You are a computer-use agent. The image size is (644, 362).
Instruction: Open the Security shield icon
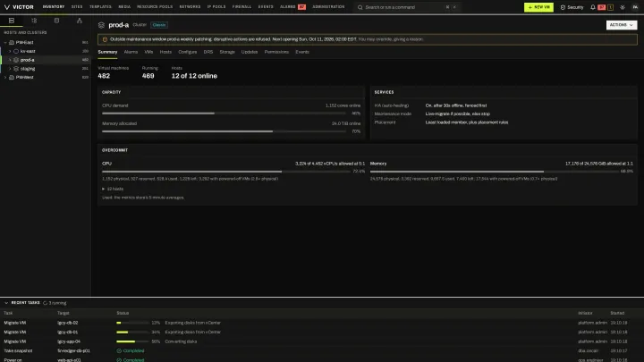(563, 7)
